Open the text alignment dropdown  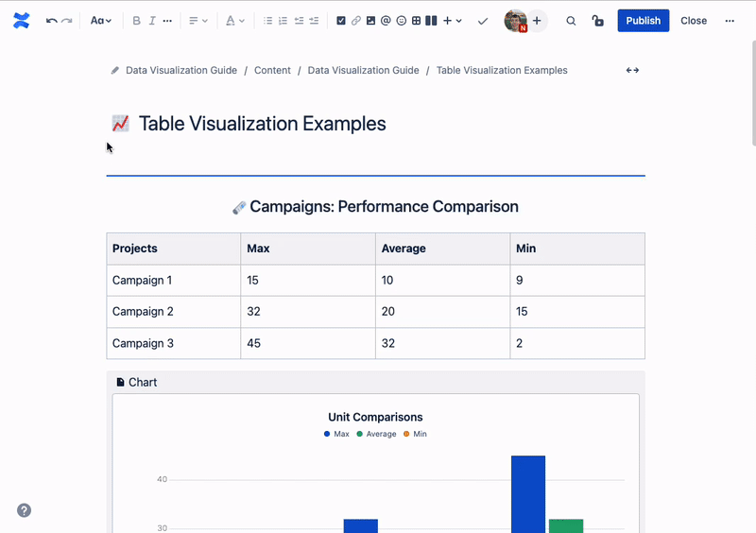pyautogui.click(x=198, y=21)
